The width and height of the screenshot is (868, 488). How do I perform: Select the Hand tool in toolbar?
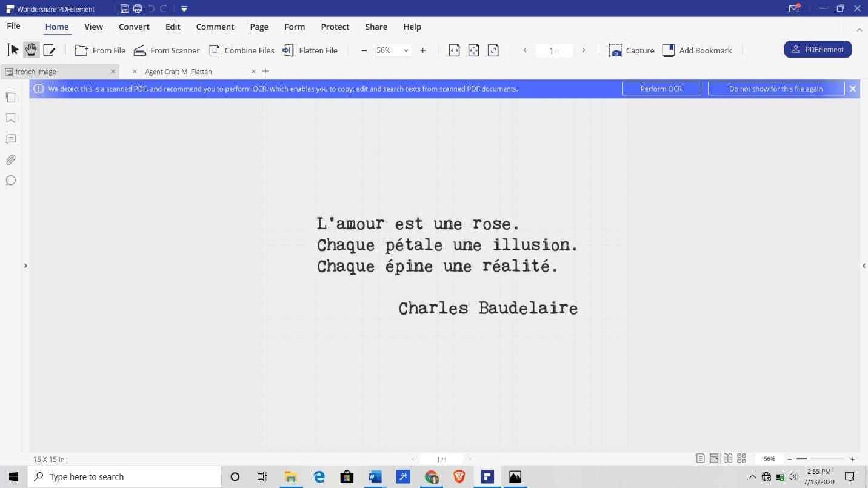tap(31, 50)
